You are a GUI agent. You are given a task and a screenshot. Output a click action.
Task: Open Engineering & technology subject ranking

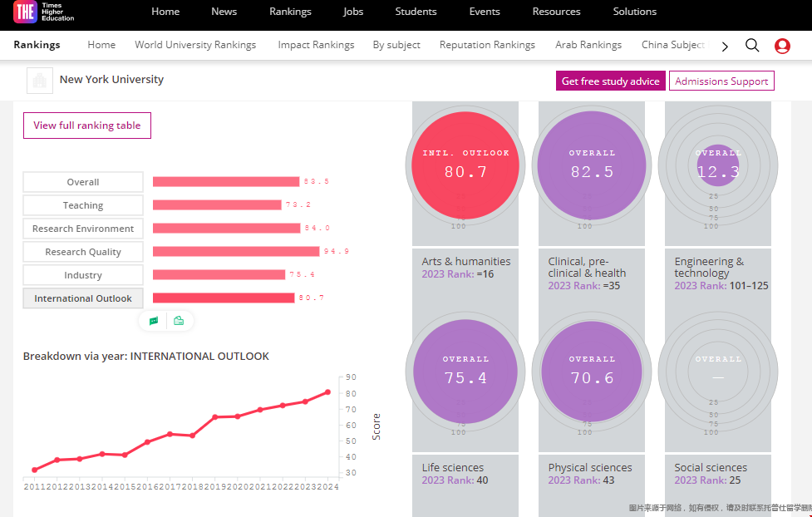[709, 268]
